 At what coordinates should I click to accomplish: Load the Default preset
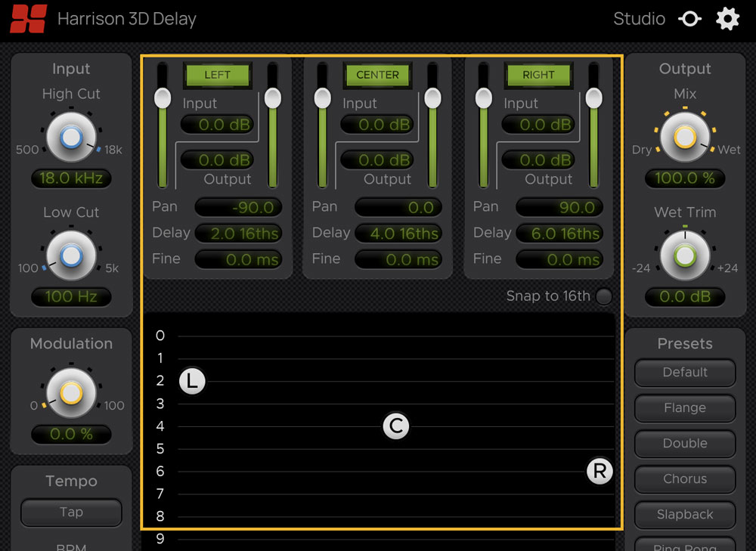(685, 372)
